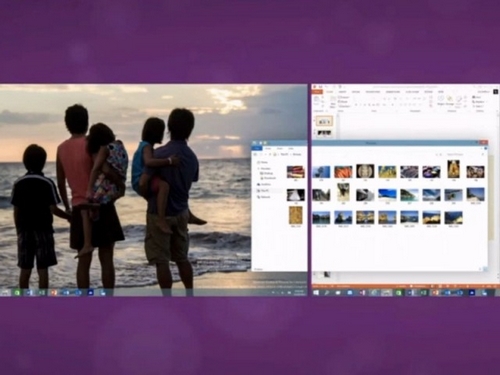Click the search magnifier on the right taskbar
The width and height of the screenshot is (500, 375).
coord(327,292)
